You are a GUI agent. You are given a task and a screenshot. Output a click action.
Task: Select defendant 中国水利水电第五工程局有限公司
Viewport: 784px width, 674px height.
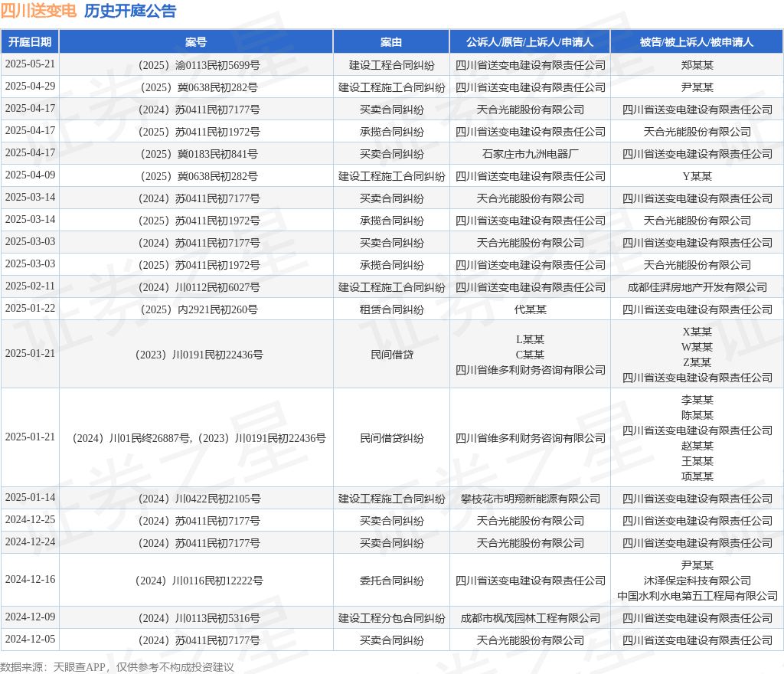tap(697, 596)
